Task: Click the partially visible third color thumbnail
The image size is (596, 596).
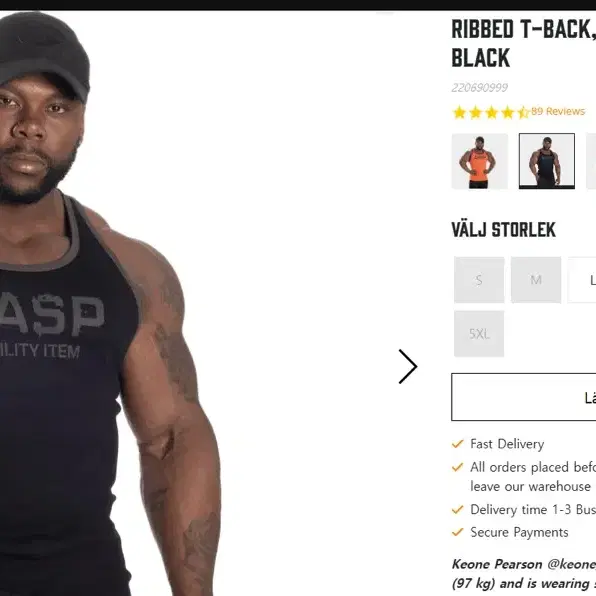Action: tap(591, 161)
